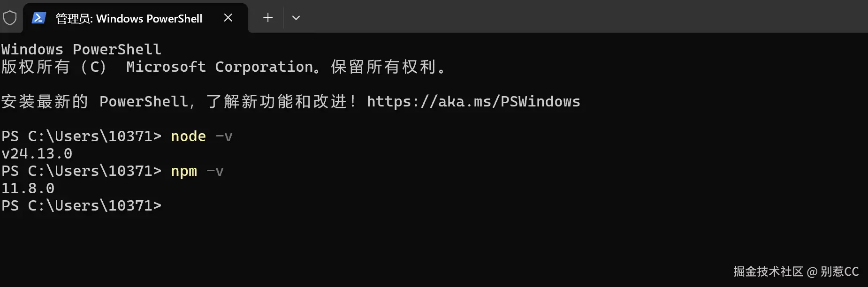Click the 掘金技术社区 watermark text
This screenshot has width=868, height=287.
point(768,272)
